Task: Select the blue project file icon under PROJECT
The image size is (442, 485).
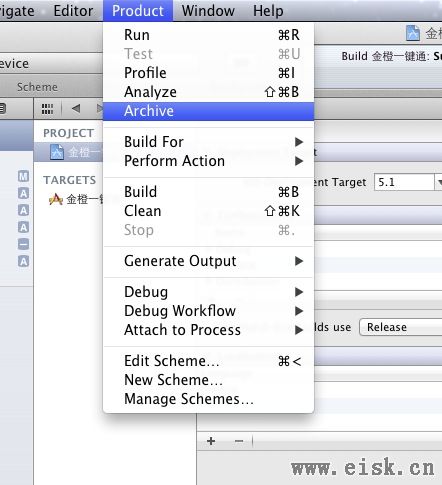Action: tap(57, 152)
